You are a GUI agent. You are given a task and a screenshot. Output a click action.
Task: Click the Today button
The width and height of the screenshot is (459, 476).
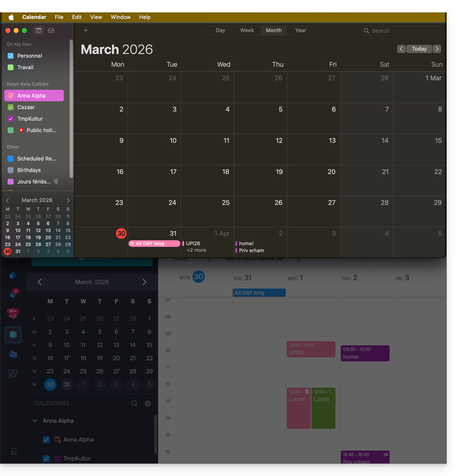click(x=419, y=49)
